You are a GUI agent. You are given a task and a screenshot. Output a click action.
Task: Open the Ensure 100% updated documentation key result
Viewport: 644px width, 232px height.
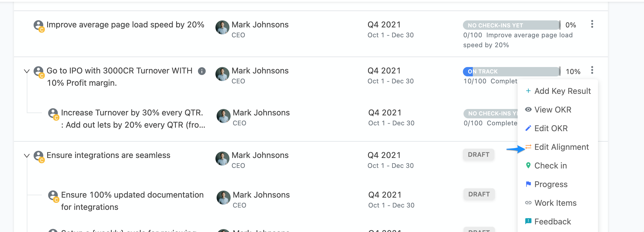point(132,201)
